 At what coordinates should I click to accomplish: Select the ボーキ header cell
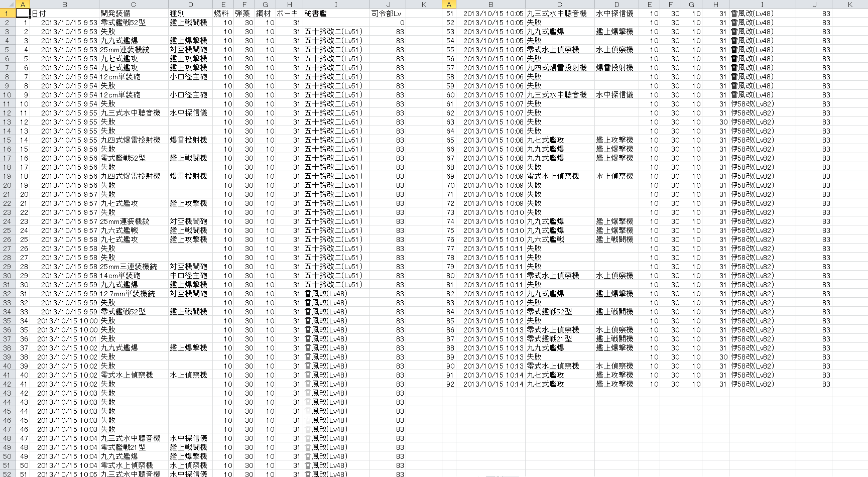[289, 14]
